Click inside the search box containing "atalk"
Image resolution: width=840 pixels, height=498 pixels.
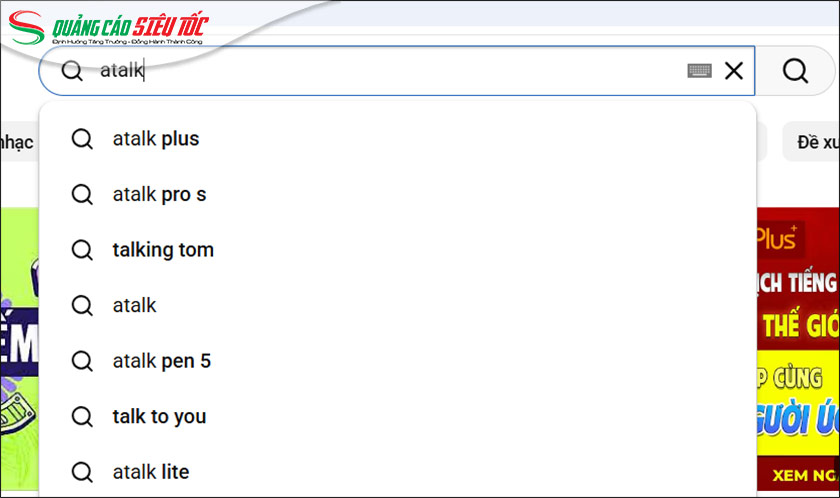click(400, 71)
